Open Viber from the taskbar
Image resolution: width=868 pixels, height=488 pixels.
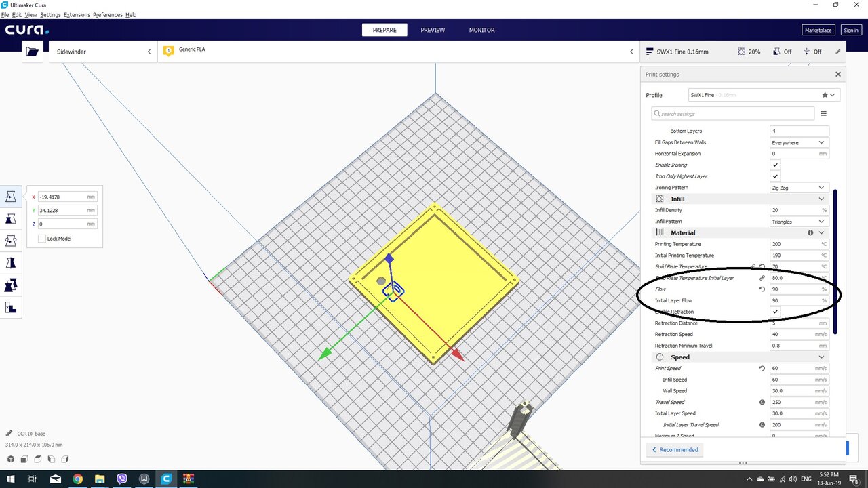point(122,479)
